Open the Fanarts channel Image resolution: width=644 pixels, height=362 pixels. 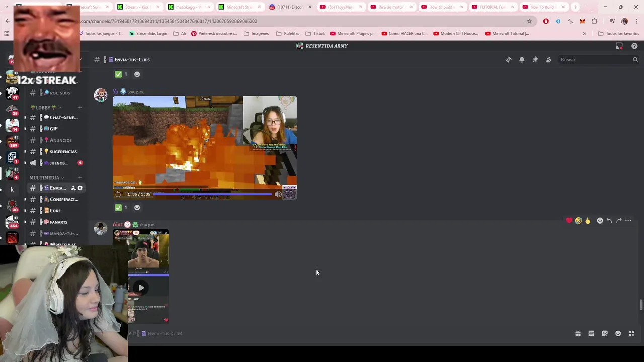55,222
